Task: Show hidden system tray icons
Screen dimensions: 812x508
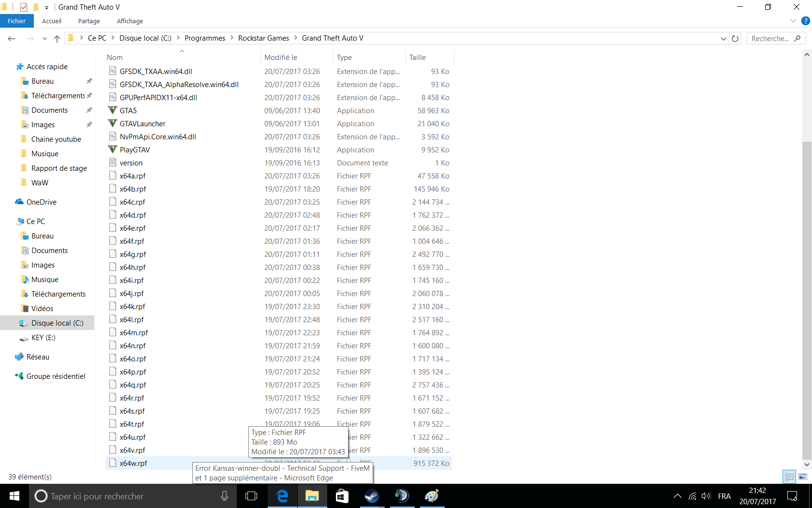Action: pos(677,496)
